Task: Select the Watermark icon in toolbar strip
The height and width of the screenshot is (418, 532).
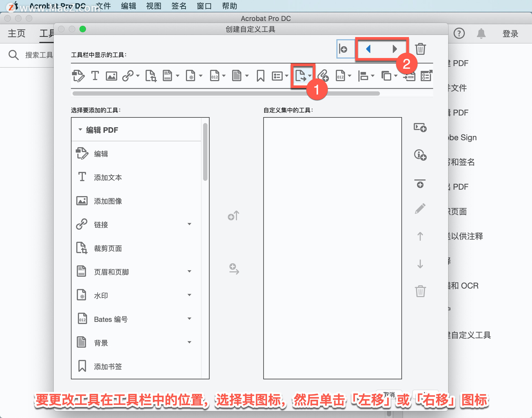Action: pos(190,76)
